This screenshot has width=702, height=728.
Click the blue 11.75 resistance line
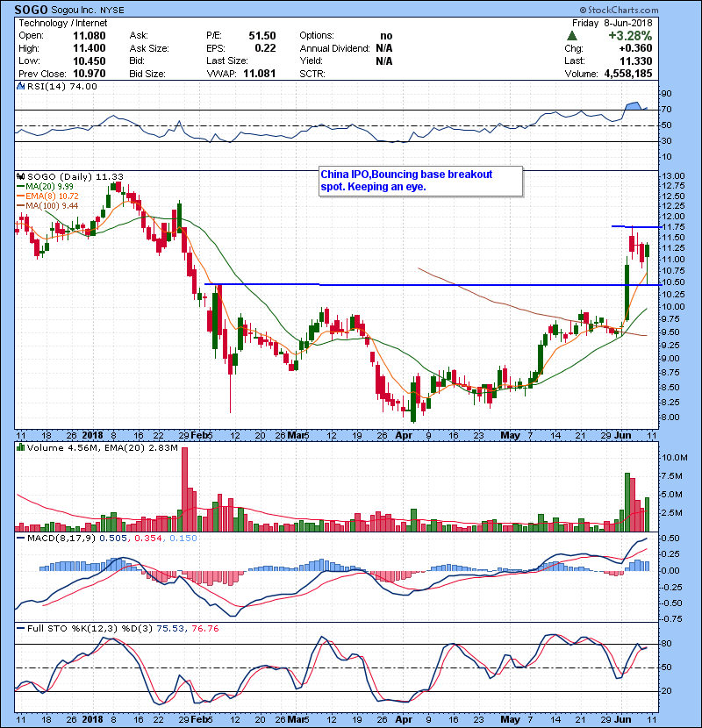(636, 226)
